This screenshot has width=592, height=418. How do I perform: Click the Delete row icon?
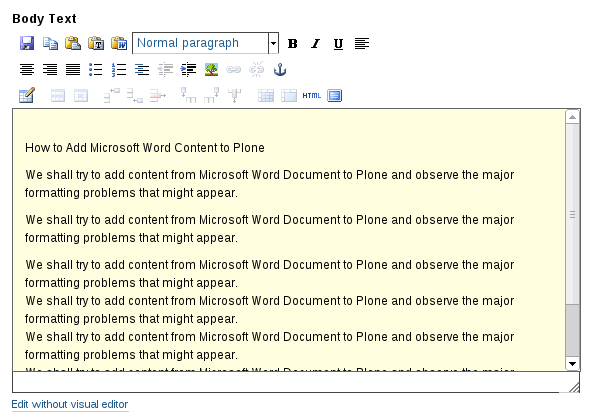pos(158,96)
